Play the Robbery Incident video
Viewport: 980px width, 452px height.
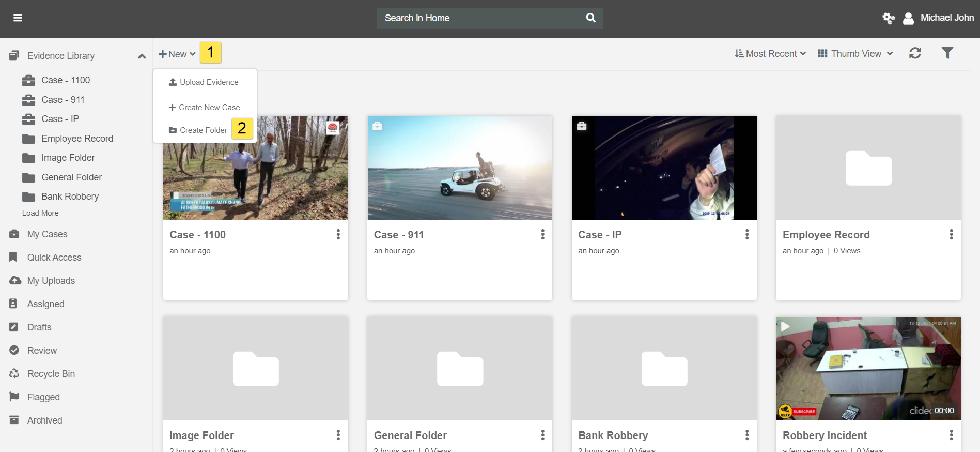tap(785, 327)
